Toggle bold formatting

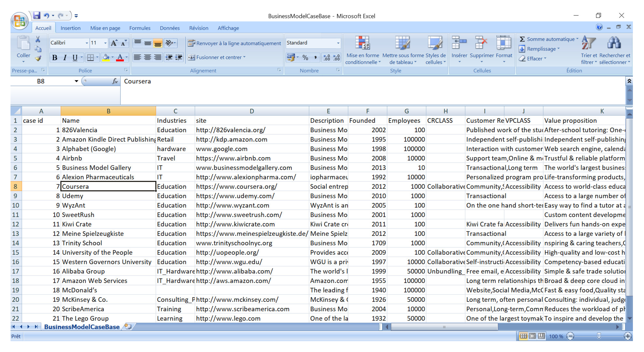click(54, 58)
